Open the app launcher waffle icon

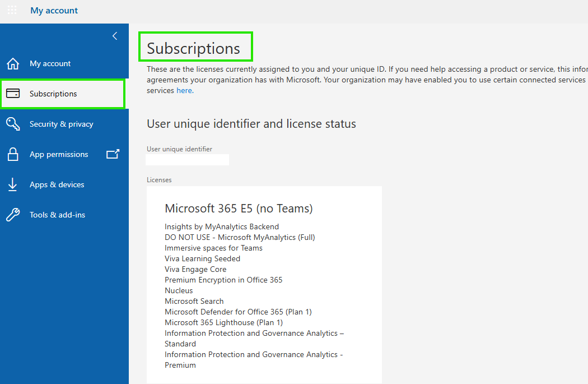point(12,10)
